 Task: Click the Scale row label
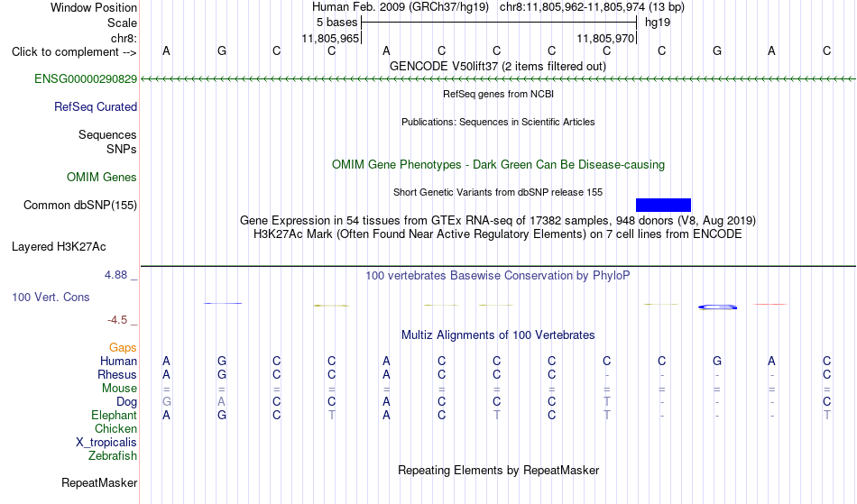122,23
